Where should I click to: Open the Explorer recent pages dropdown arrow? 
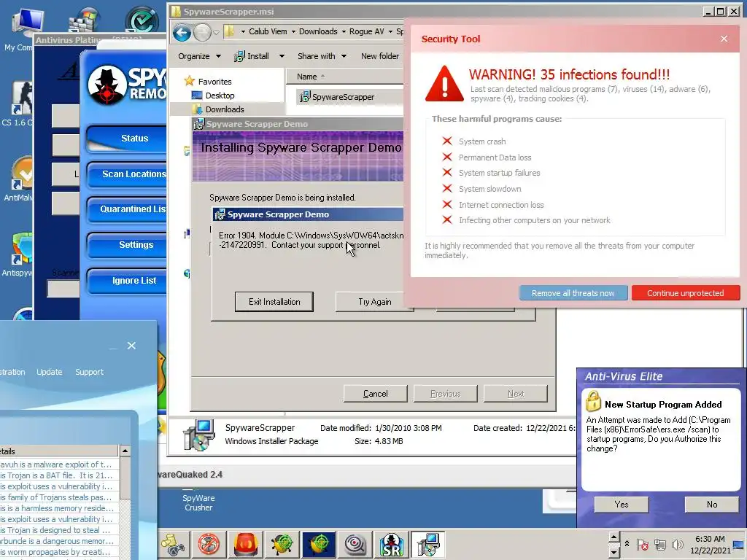(x=216, y=32)
